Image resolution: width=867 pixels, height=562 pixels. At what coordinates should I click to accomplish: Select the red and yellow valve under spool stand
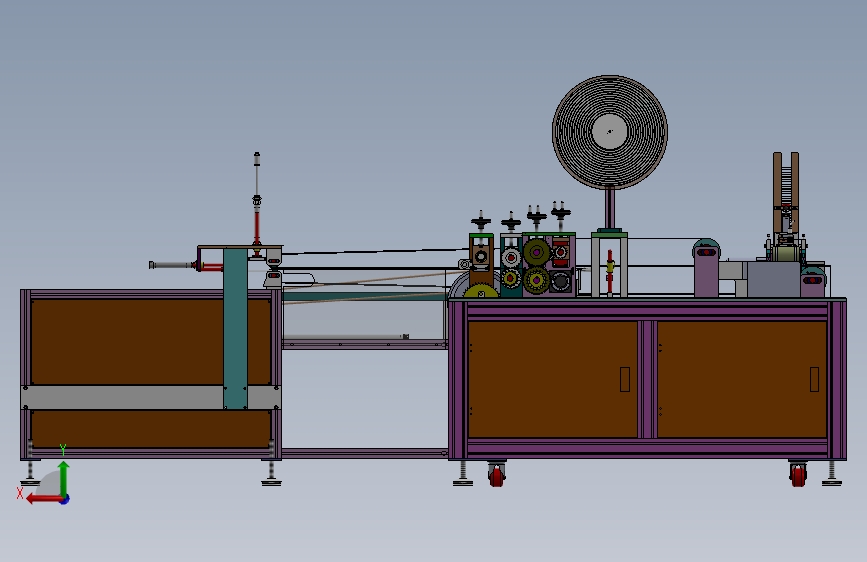610,271
